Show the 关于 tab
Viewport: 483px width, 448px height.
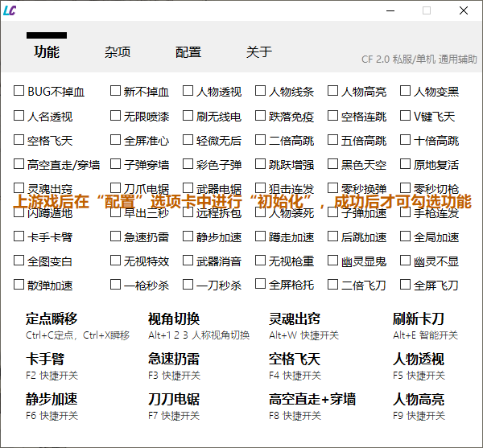259,52
